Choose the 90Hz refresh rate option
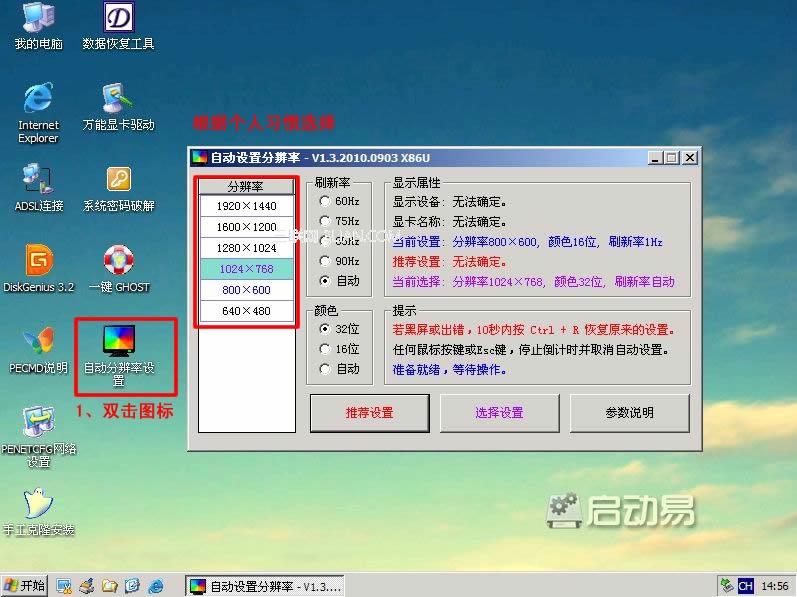 (x=340, y=261)
